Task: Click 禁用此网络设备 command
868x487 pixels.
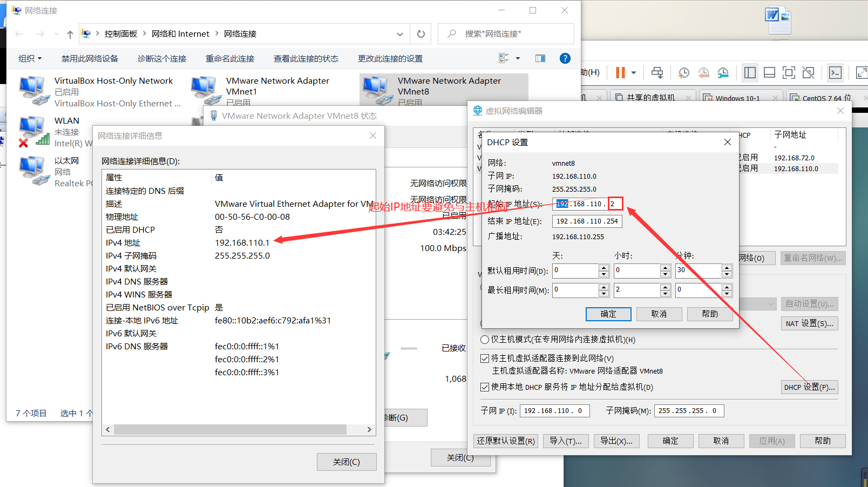Action: [90, 58]
